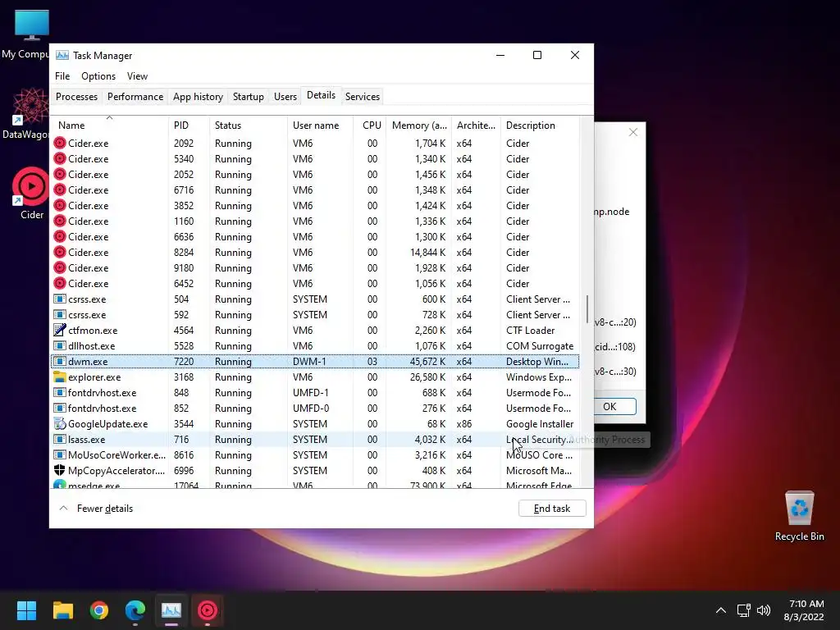Click the GoogleUpdate.exe installer icon
The image size is (840, 630).
point(59,423)
